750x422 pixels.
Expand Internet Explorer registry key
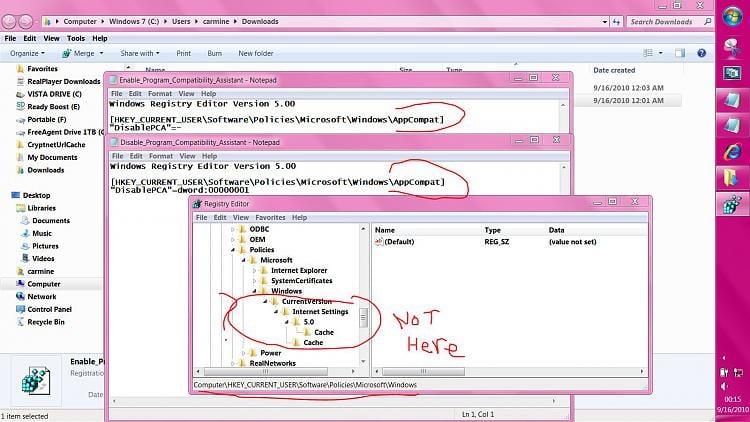[254, 271]
